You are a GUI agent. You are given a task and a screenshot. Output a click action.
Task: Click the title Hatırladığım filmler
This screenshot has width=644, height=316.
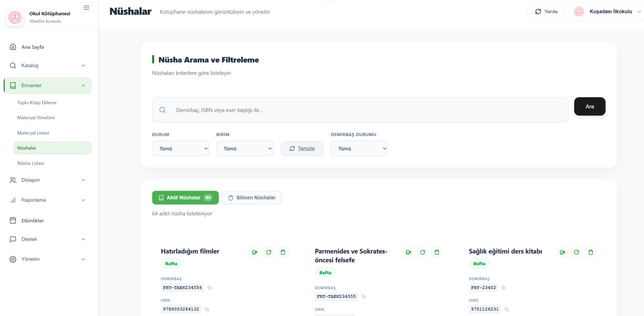click(190, 252)
